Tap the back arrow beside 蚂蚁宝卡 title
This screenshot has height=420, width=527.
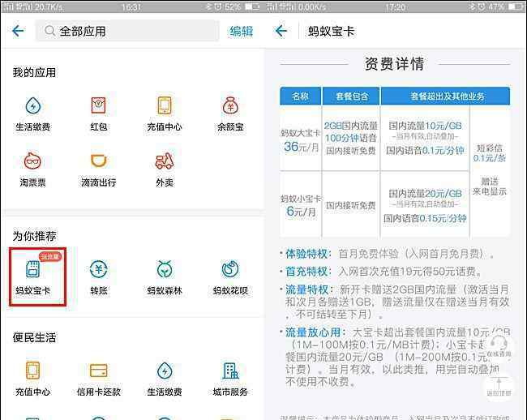pyautogui.click(x=281, y=32)
